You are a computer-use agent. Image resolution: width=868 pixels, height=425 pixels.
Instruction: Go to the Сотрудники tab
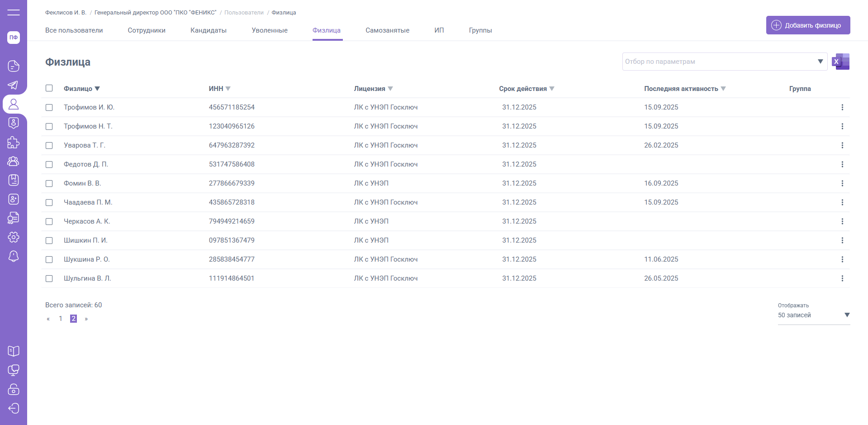(x=147, y=30)
